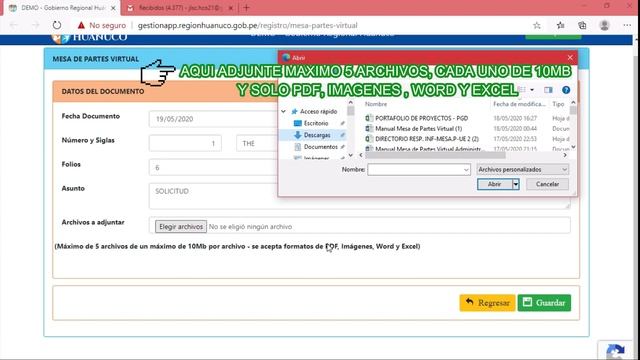Collapse Acceso rápido tree node

(x=284, y=111)
